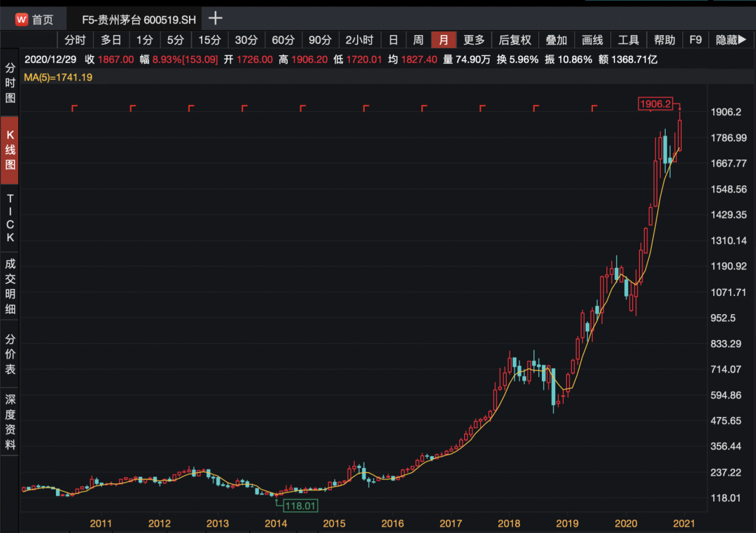Open the 更多 periods dropdown

[x=474, y=40]
